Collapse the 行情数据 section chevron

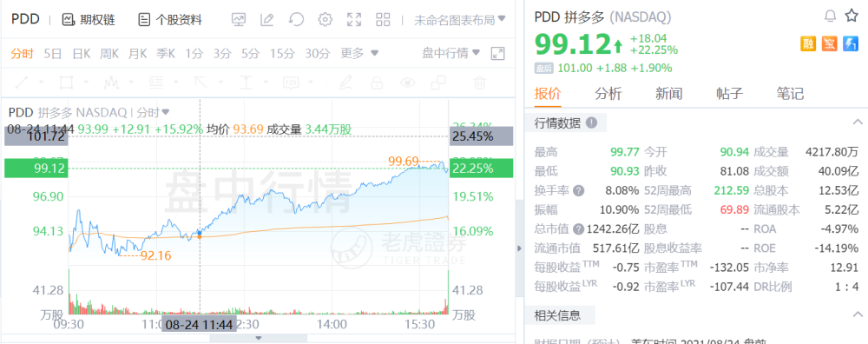[x=858, y=122]
